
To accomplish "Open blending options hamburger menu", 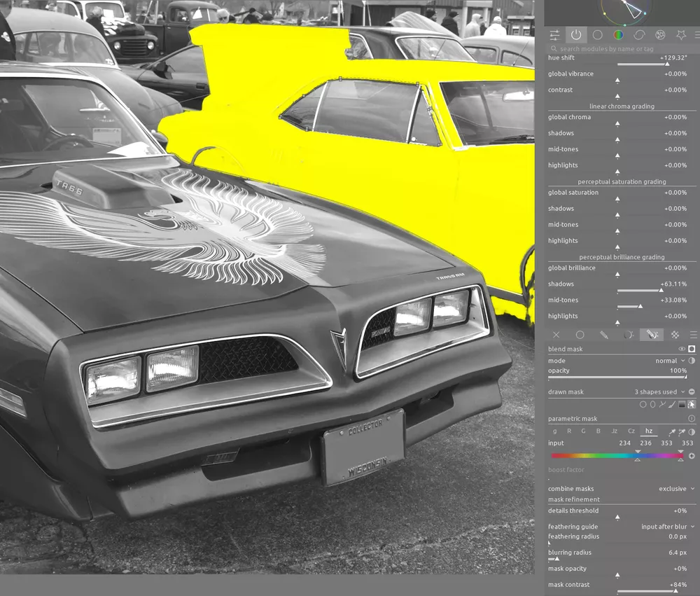I will pos(693,335).
